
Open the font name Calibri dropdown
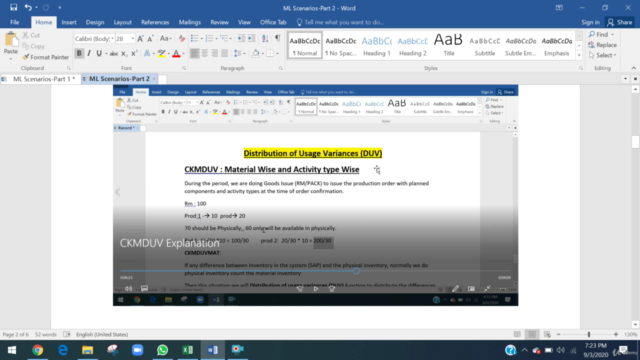(x=112, y=39)
